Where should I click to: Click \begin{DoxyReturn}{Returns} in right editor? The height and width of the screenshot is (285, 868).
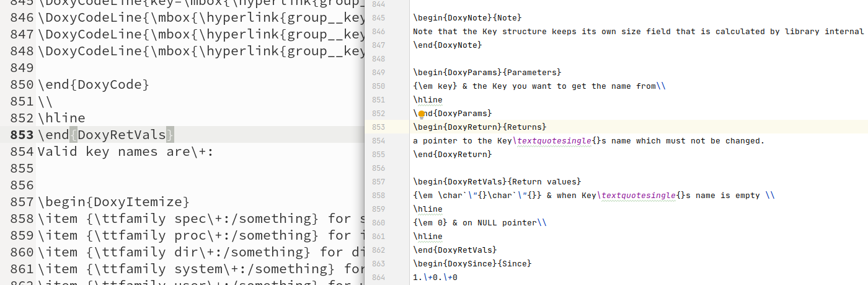tap(480, 127)
